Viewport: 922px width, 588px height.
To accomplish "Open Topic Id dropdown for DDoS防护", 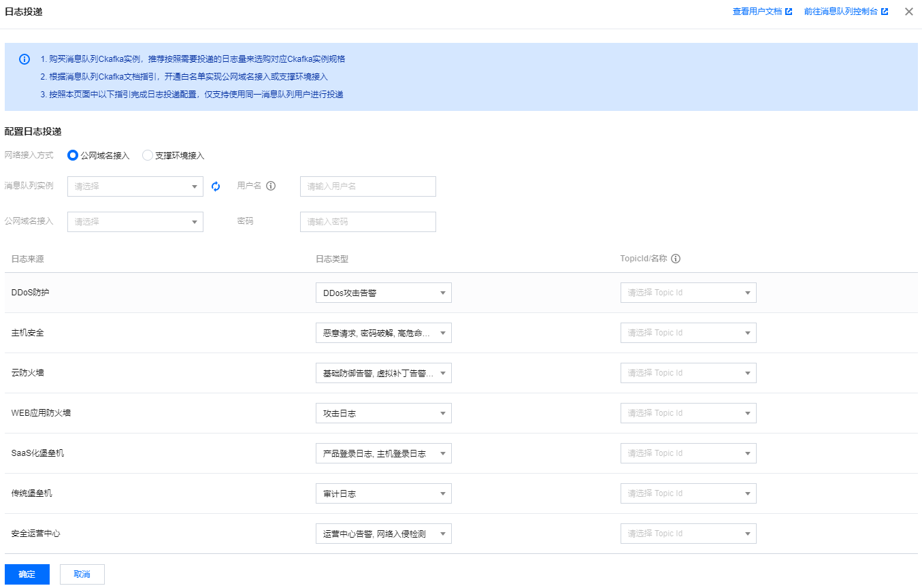I will [x=689, y=293].
